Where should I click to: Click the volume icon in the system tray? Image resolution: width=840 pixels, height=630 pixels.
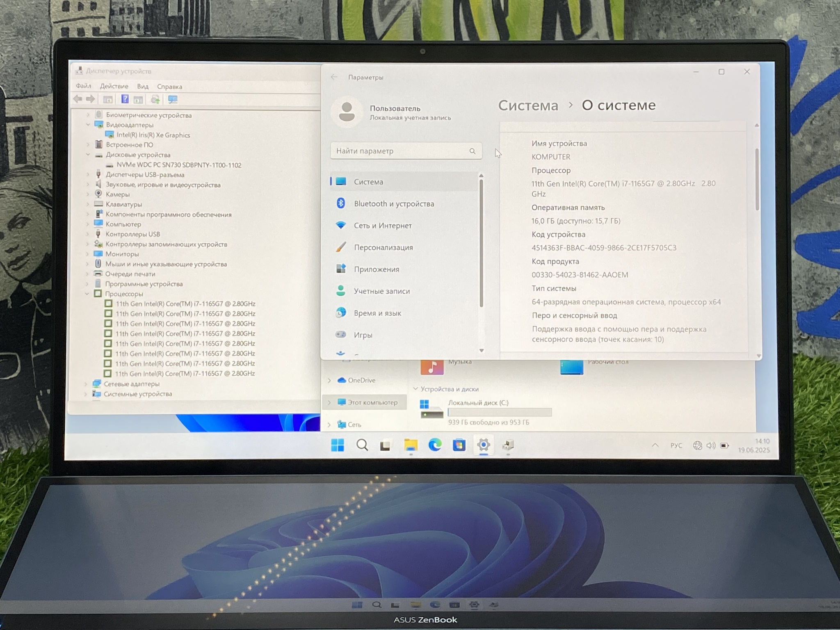click(x=711, y=445)
